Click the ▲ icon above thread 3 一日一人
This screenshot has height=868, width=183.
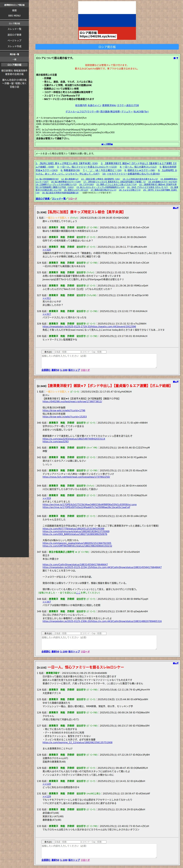(176, 663)
